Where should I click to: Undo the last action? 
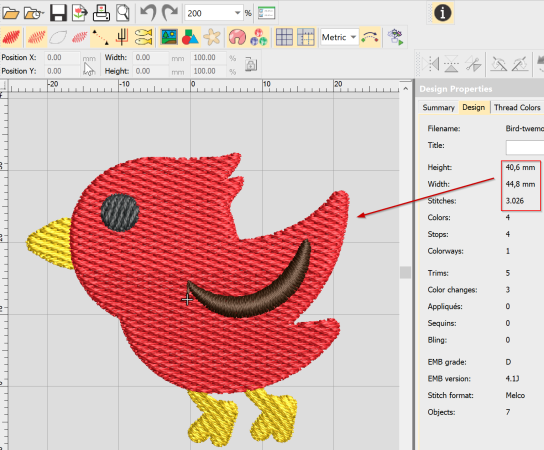148,13
